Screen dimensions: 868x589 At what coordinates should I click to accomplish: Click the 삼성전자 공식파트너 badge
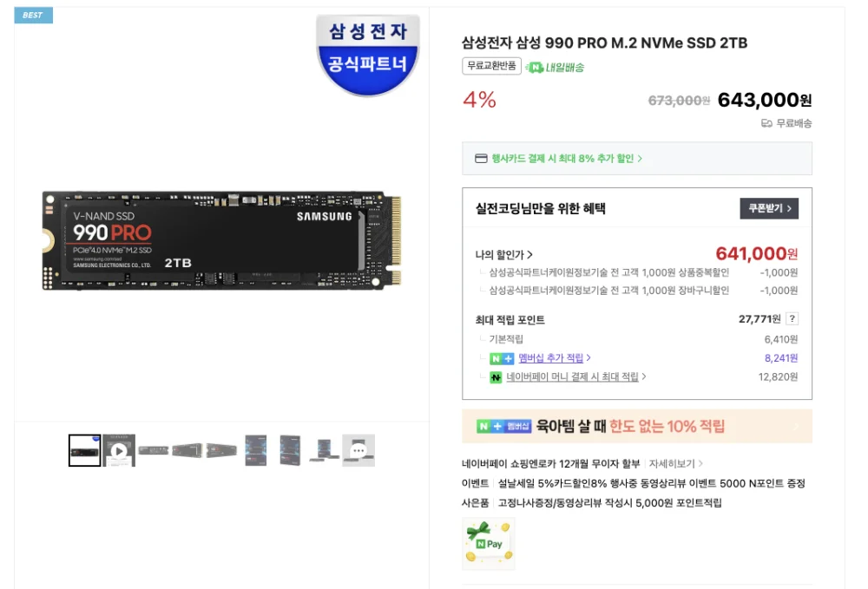pyautogui.click(x=367, y=54)
